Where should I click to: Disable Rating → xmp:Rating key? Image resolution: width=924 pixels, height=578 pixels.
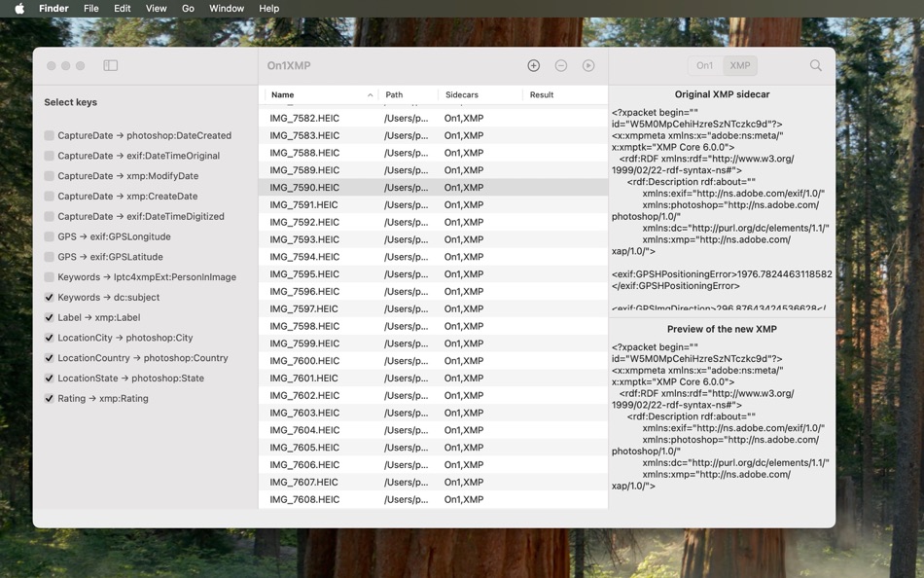[48, 397]
